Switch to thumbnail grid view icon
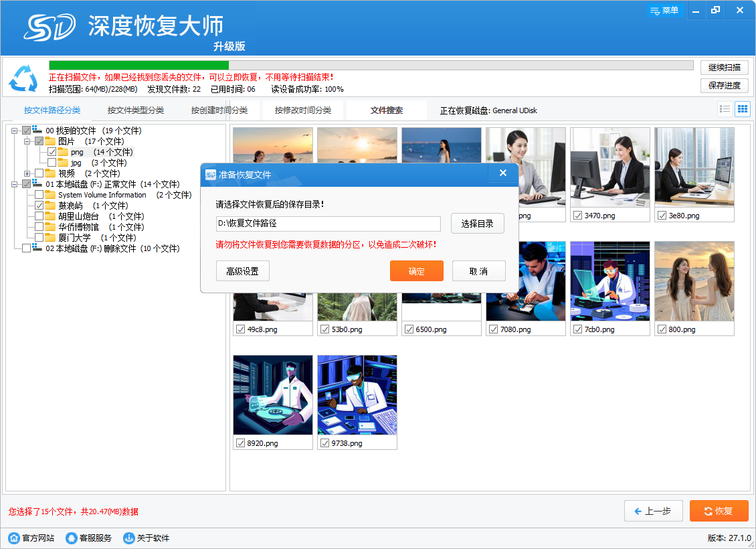 pos(742,109)
